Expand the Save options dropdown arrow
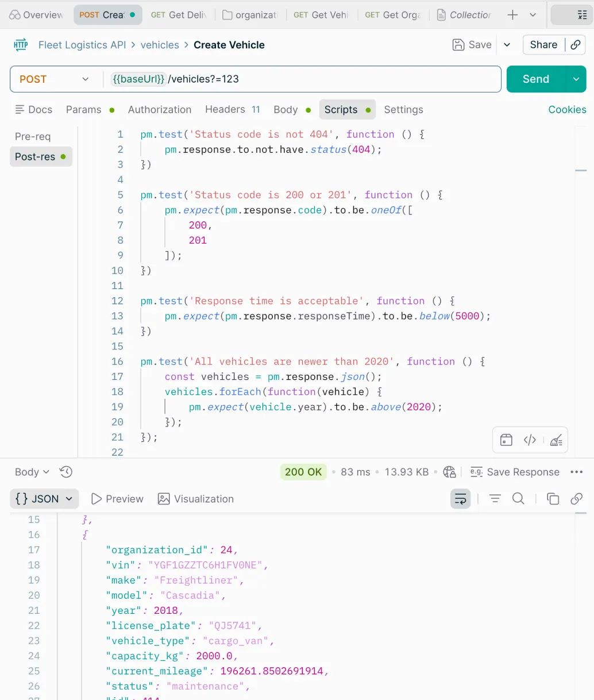 pyautogui.click(x=507, y=45)
